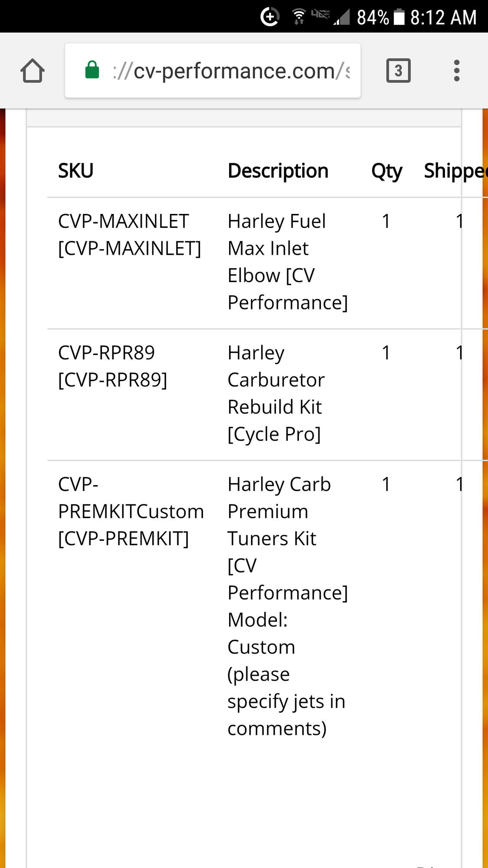Tap the data saver circle icon
Screen dimensions: 488x868
(270, 17)
